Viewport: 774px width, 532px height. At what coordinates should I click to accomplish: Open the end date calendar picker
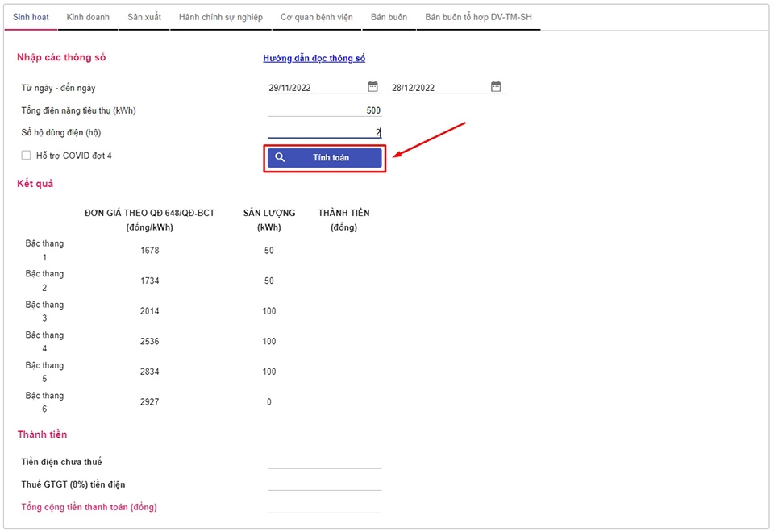[496, 87]
